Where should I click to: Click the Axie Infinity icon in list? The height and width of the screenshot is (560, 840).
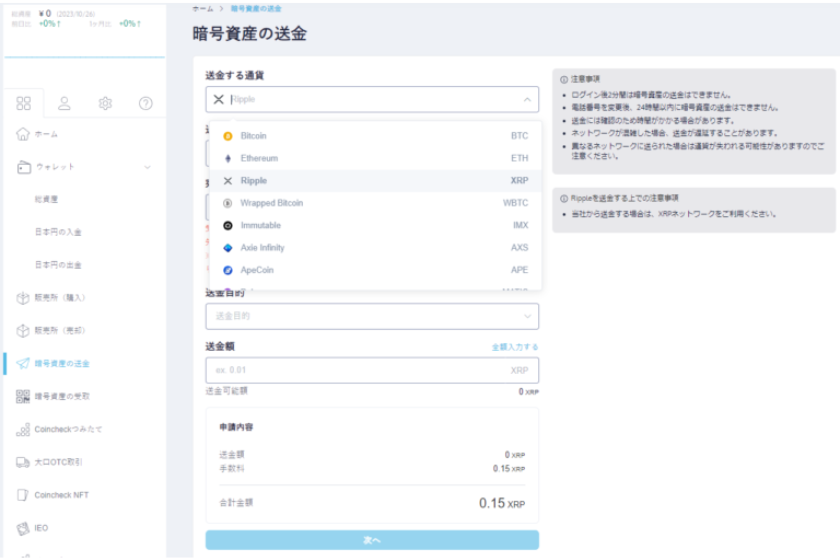(x=228, y=248)
